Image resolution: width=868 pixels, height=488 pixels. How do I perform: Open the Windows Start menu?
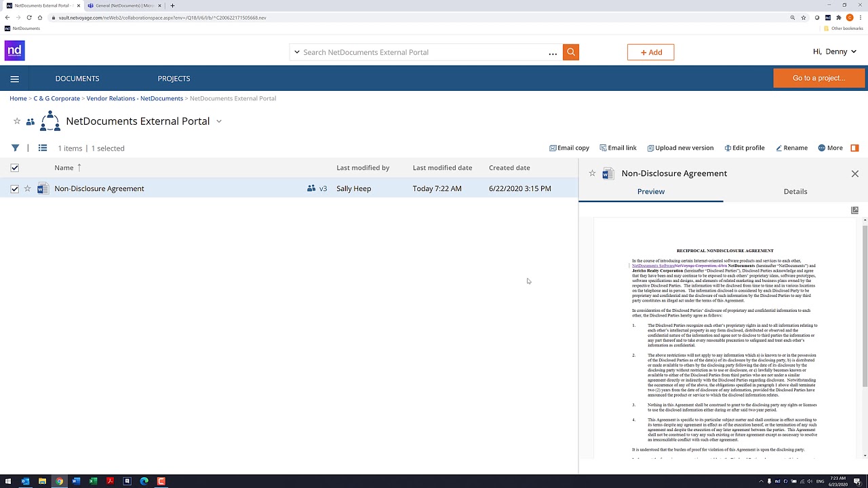[x=8, y=481]
